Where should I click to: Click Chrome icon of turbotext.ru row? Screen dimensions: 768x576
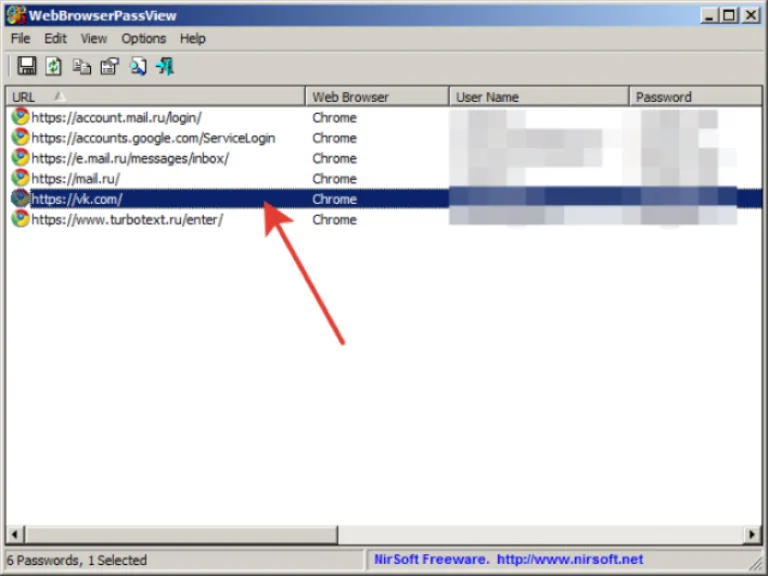point(20,219)
